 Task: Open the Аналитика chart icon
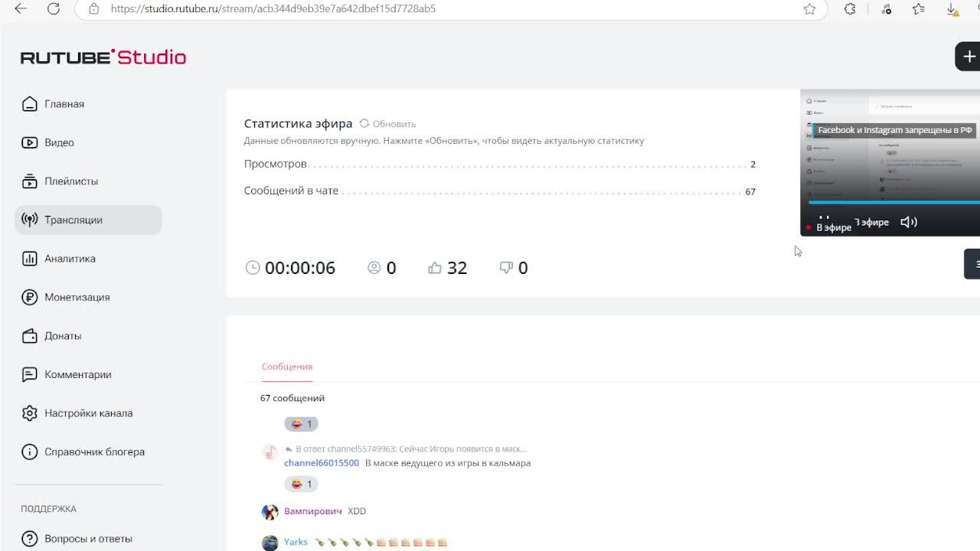(x=30, y=259)
